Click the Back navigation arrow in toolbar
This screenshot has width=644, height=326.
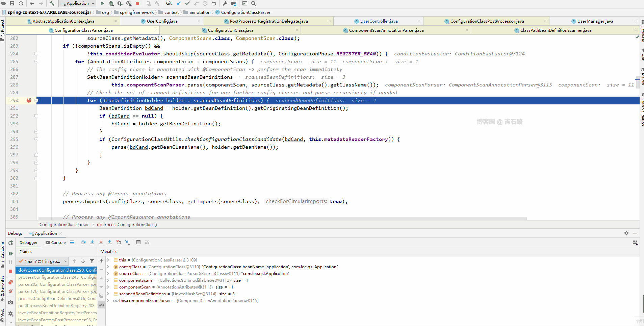pyautogui.click(x=32, y=3)
